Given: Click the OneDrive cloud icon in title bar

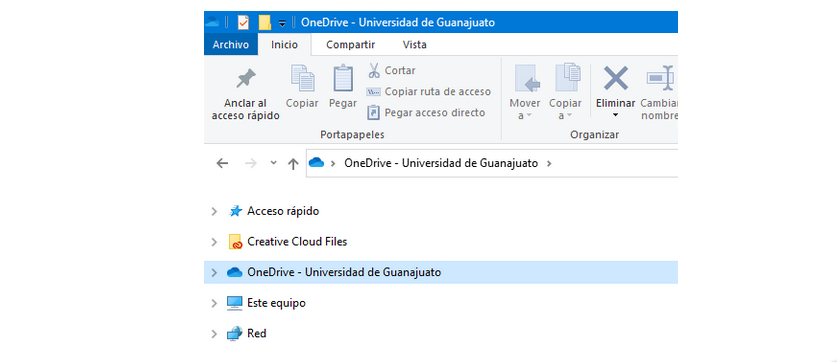Looking at the screenshot, I should point(212,22).
